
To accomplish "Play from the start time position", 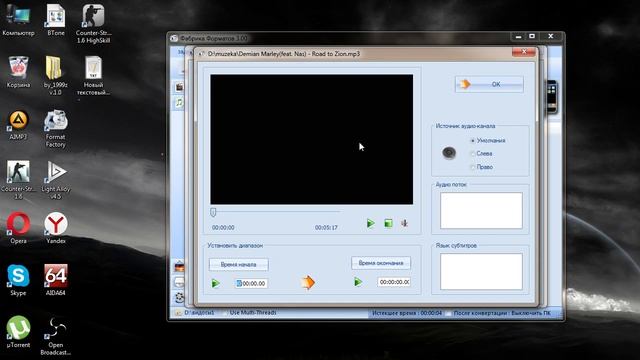I will point(216,283).
